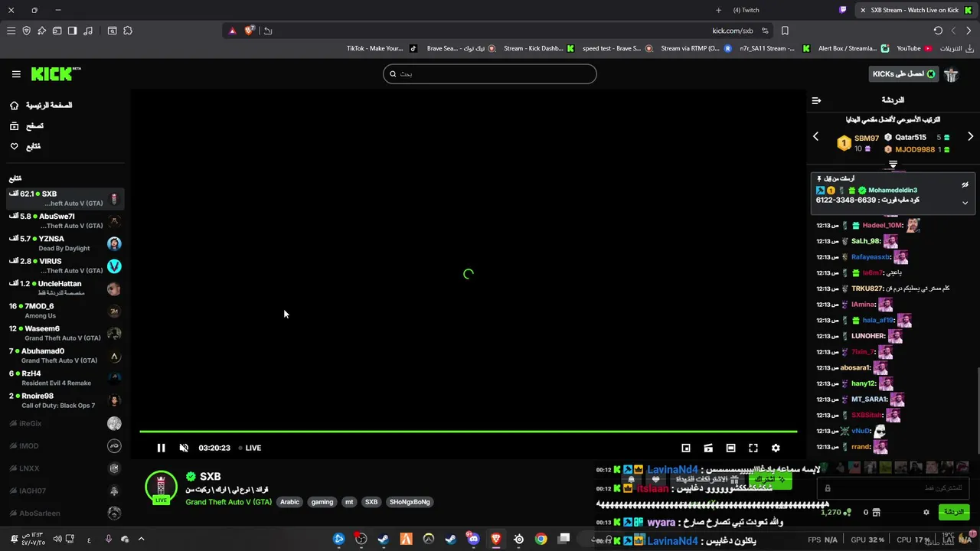Click the green stream progress bar

pyautogui.click(x=468, y=432)
